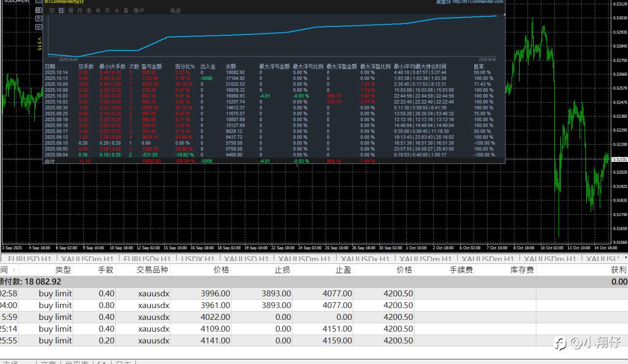This screenshot has width=628, height=364.
Task: Click the 小翔仔 watermark logo icon
Action: (560, 343)
